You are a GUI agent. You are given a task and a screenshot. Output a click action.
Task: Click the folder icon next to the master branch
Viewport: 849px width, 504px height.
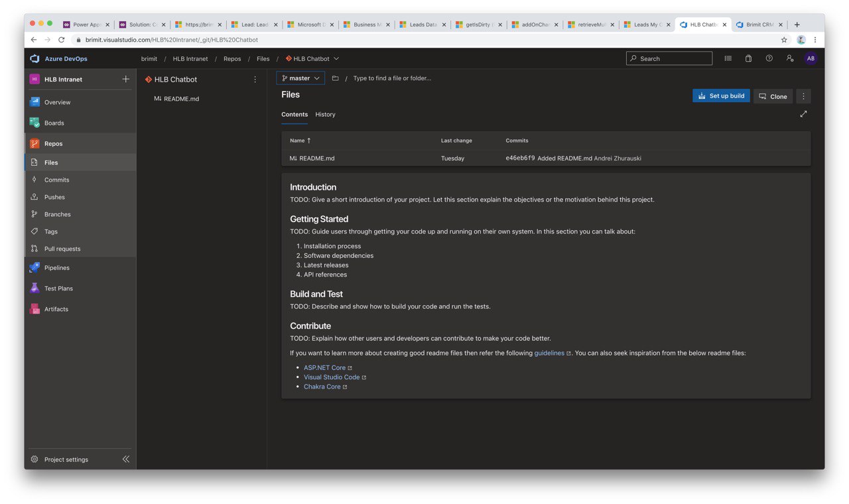335,78
